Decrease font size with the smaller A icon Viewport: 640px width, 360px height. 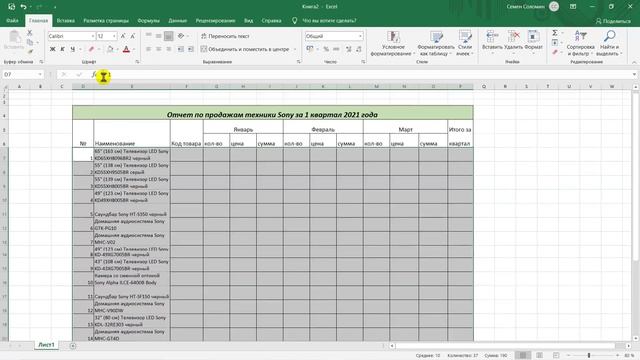133,36
